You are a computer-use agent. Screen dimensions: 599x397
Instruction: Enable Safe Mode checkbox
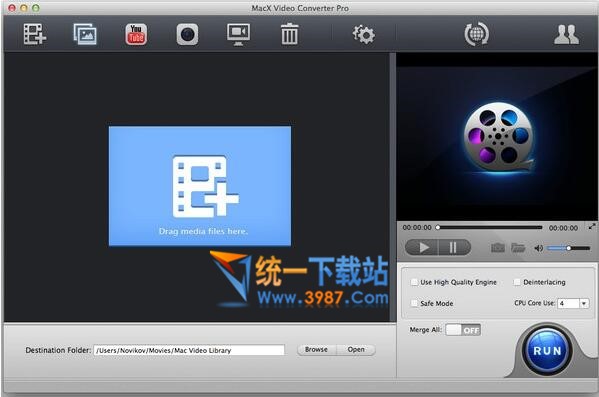(x=414, y=303)
